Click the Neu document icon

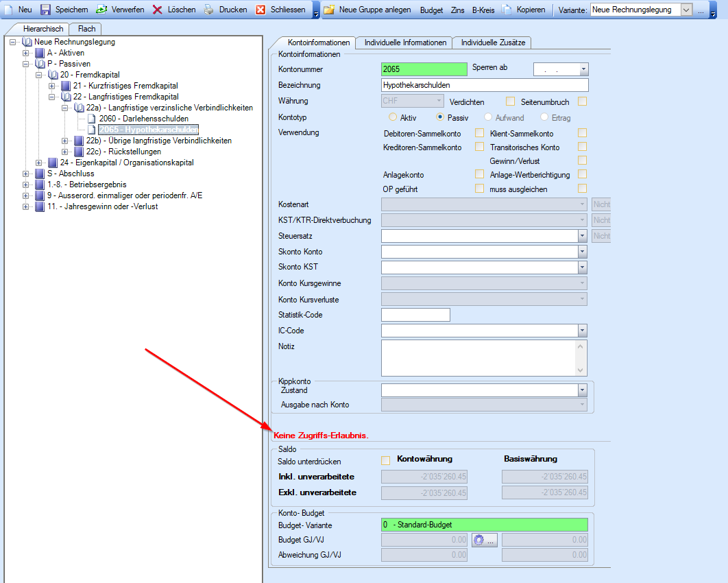tap(9, 10)
